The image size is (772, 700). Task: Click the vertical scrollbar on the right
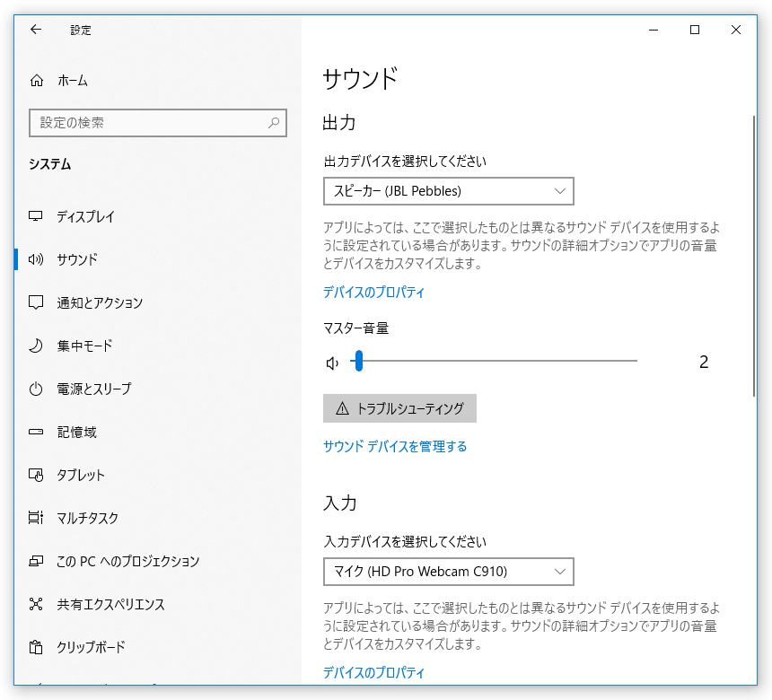(x=754, y=256)
